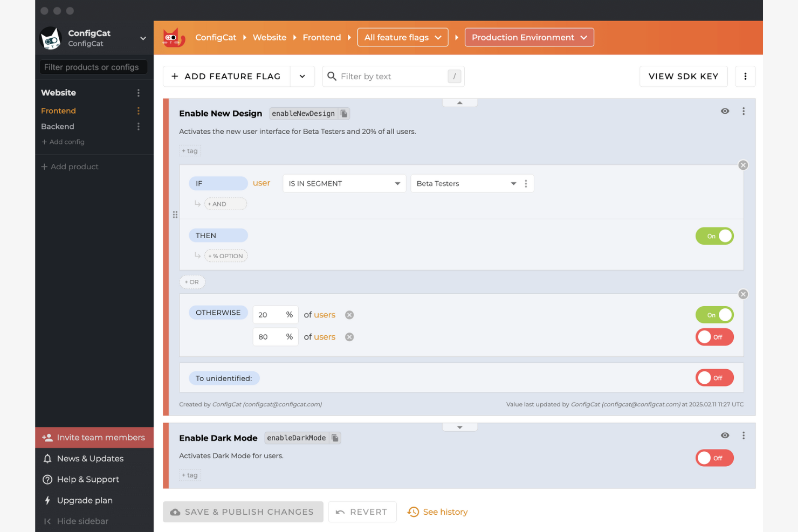
Task: Add a tag to Enable New Design
Action: (x=190, y=151)
